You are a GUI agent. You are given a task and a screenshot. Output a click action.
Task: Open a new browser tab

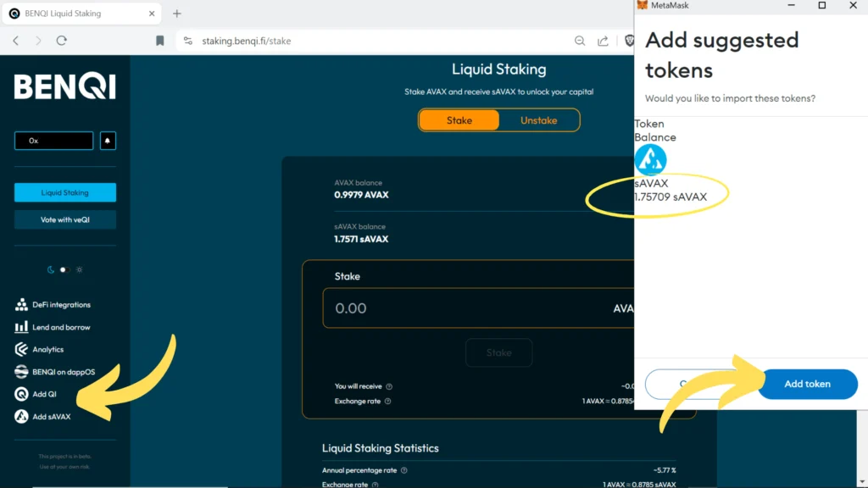point(177,14)
